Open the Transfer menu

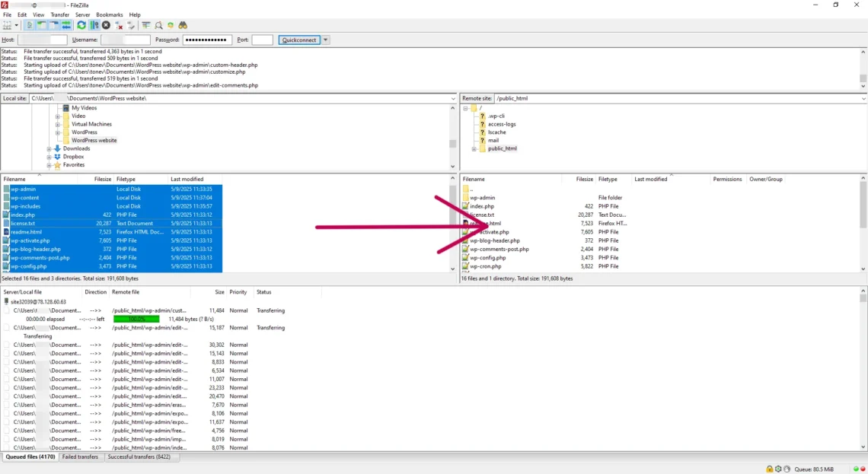tap(59, 14)
